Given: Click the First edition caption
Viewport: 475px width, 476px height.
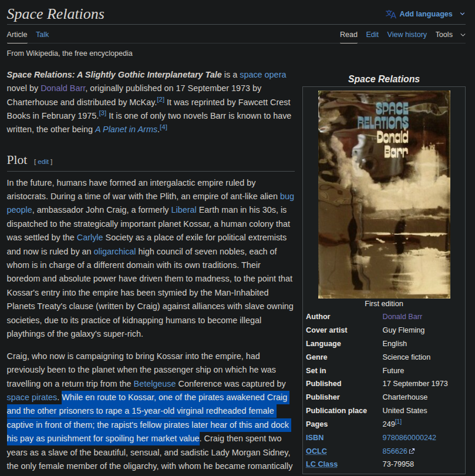Looking at the screenshot, I should click(384, 304).
